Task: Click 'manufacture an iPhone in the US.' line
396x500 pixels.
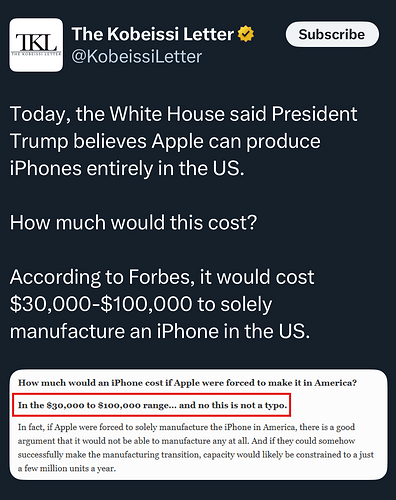Action: tap(160, 331)
